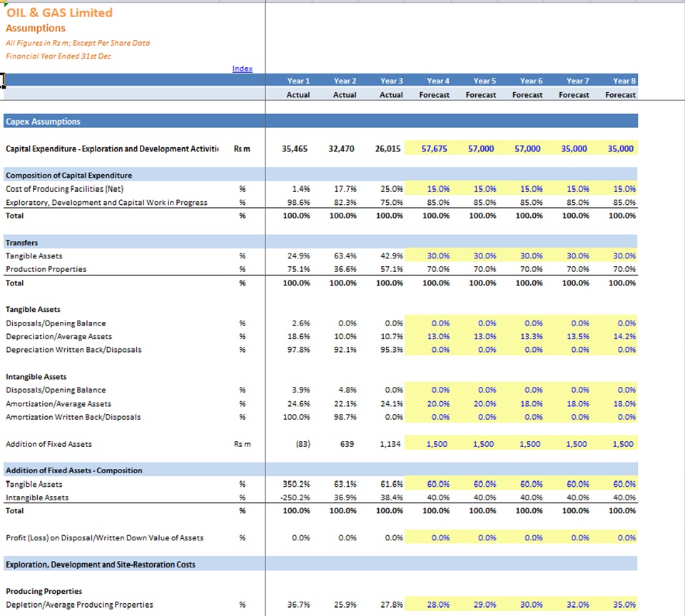The width and height of the screenshot is (685, 616).
Task: Select Year 3 Amortization/Average Assets 24.1%
Action: coord(392,404)
